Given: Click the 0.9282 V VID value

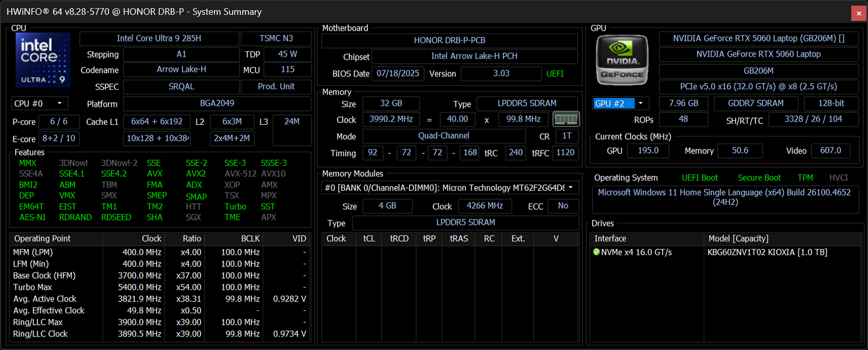Looking at the screenshot, I should coord(289,299).
